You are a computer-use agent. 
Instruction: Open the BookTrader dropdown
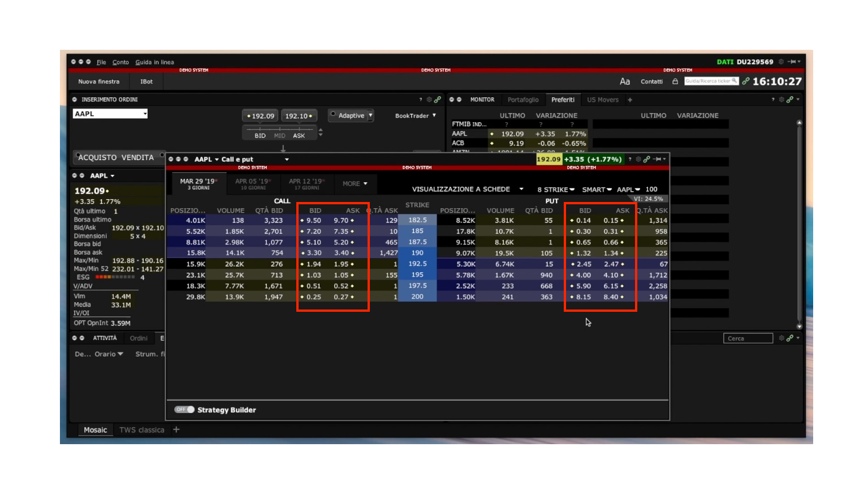pyautogui.click(x=416, y=115)
